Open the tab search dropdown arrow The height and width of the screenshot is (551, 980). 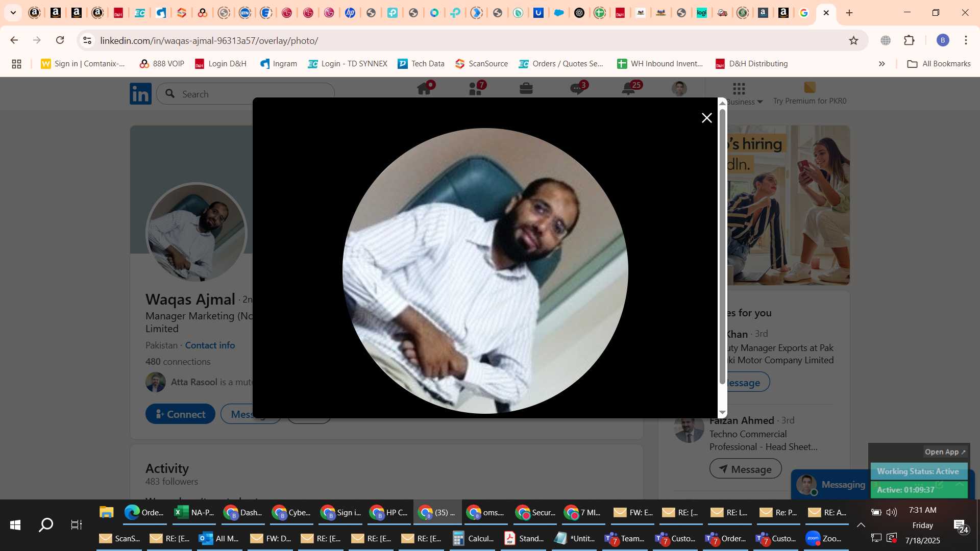coord(13,13)
